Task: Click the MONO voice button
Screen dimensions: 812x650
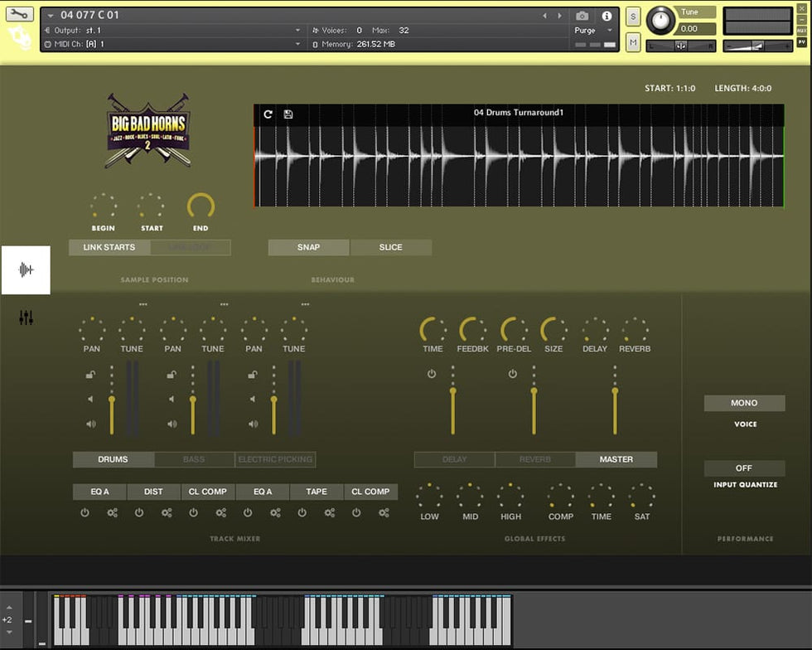Action: point(744,403)
